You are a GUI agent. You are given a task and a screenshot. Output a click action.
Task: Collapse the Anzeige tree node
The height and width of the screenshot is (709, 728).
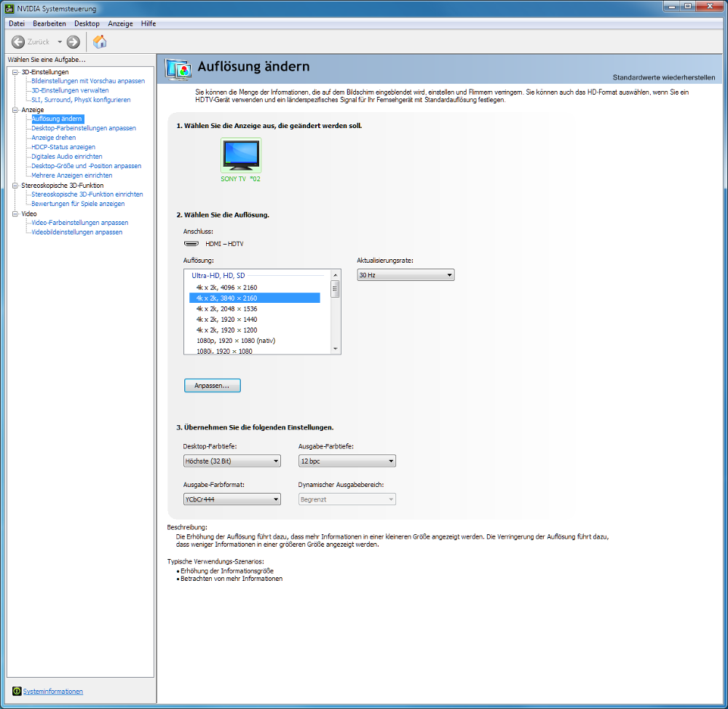pos(15,110)
